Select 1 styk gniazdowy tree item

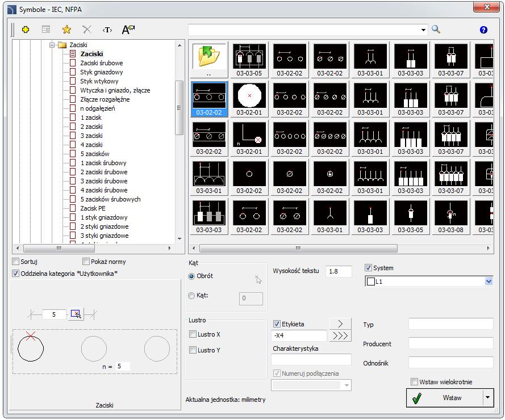coord(104,217)
